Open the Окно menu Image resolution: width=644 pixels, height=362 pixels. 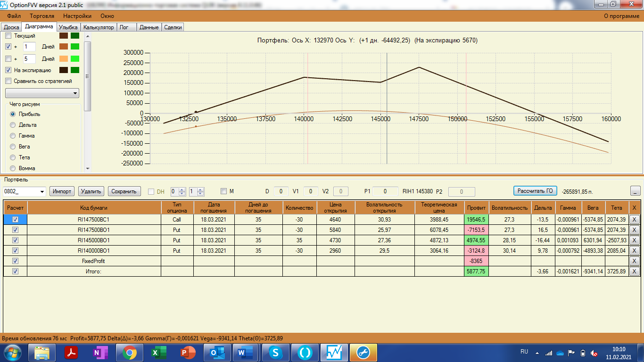pyautogui.click(x=107, y=16)
